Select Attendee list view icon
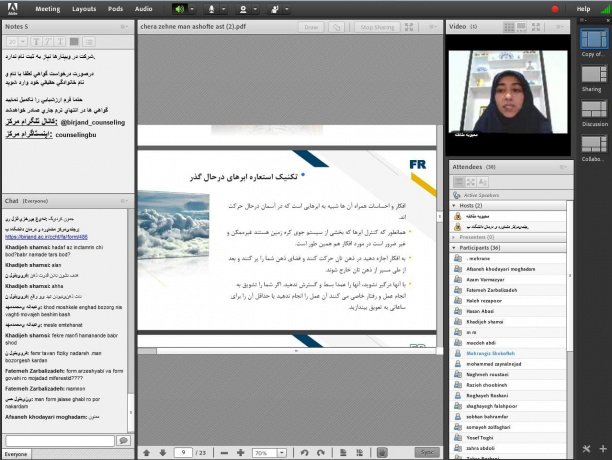Image resolution: width=612 pixels, height=460 pixels. click(459, 182)
